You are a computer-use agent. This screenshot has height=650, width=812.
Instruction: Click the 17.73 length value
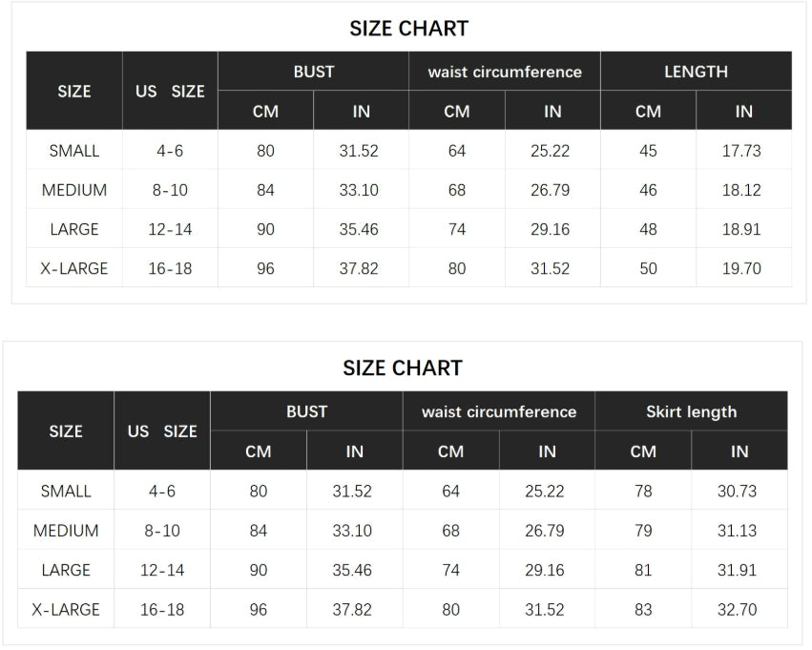click(741, 151)
